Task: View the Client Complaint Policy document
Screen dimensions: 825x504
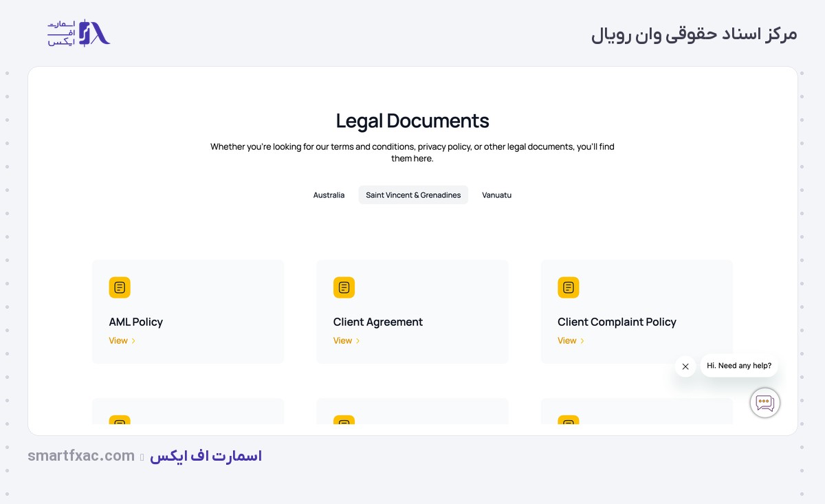Action: [x=570, y=340]
